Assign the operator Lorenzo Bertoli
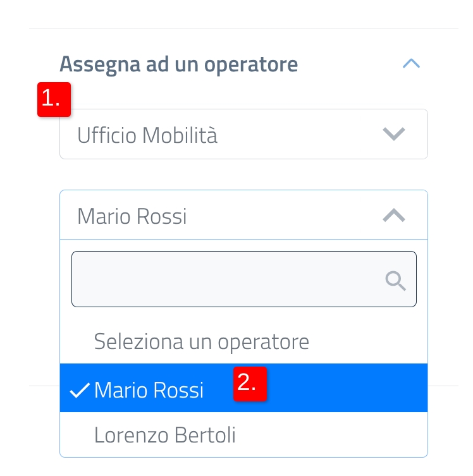The image size is (473, 476). tap(164, 435)
